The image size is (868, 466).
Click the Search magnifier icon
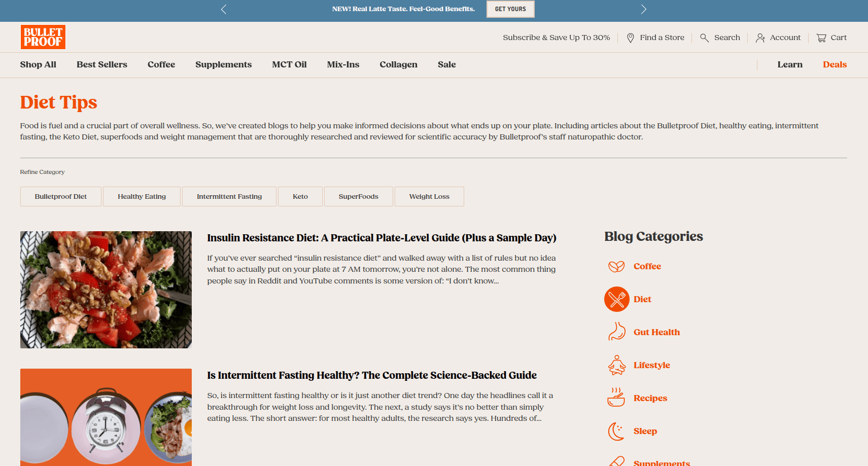tap(704, 38)
